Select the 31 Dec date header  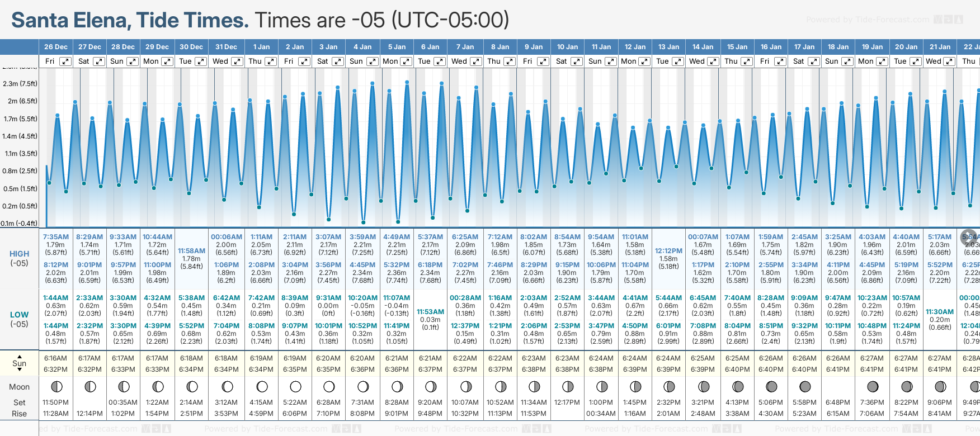pyautogui.click(x=226, y=47)
